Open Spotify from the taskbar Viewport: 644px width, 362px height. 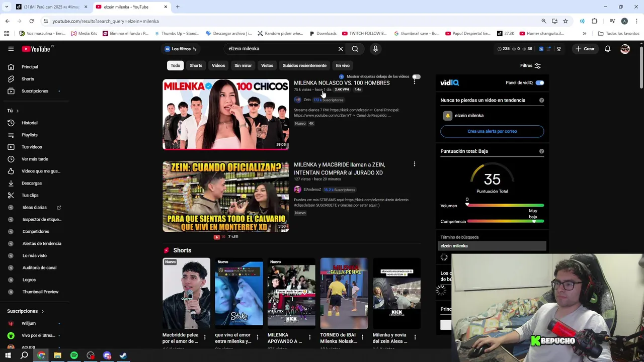[74, 355]
